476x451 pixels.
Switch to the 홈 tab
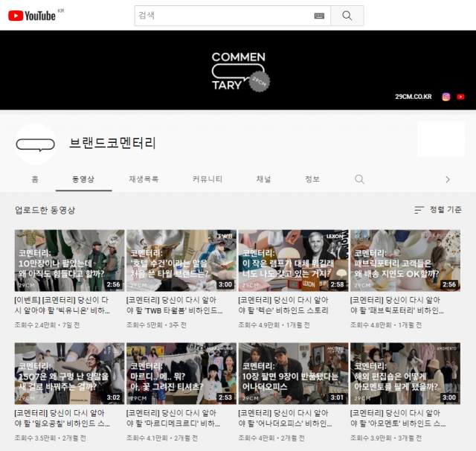(35, 179)
